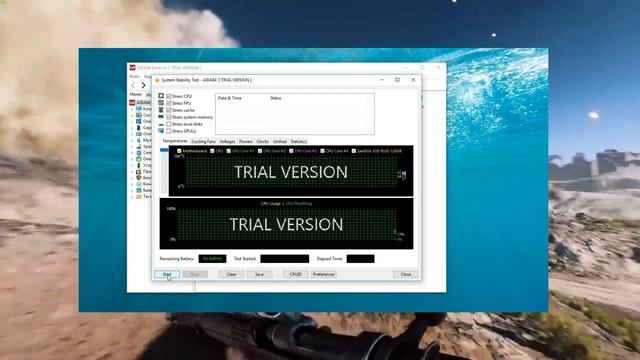
Task: Expand the Мультимедиа node chevron
Action: click(x=132, y=140)
